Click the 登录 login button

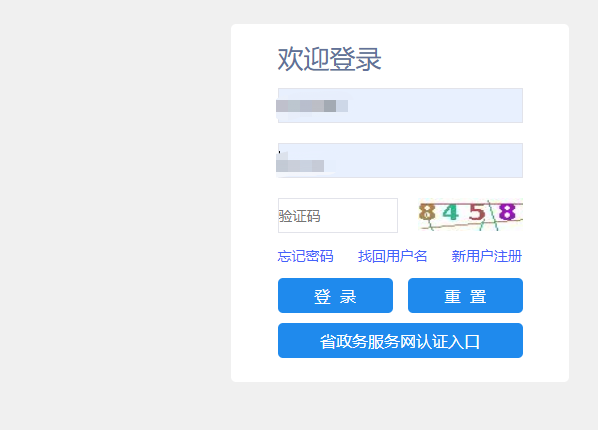coord(335,295)
